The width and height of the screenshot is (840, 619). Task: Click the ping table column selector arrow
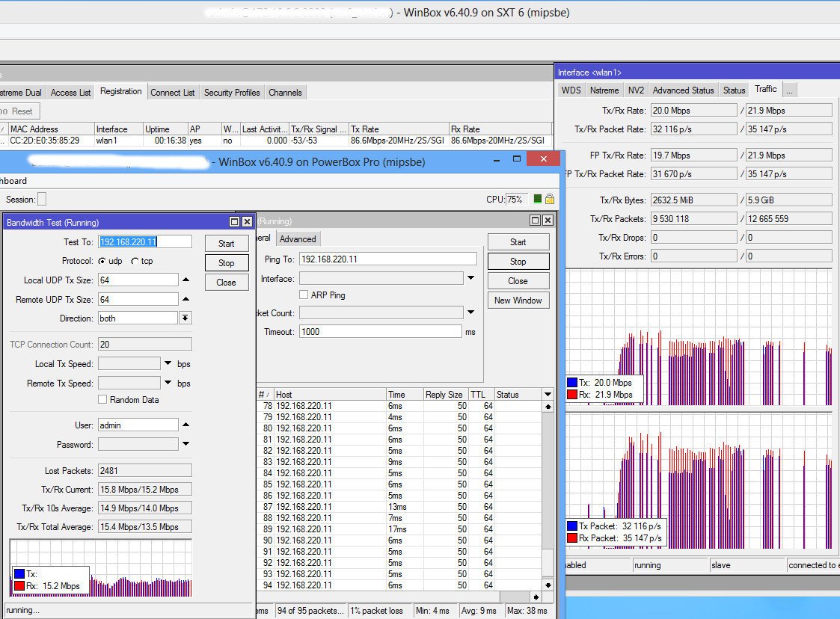[x=548, y=395]
